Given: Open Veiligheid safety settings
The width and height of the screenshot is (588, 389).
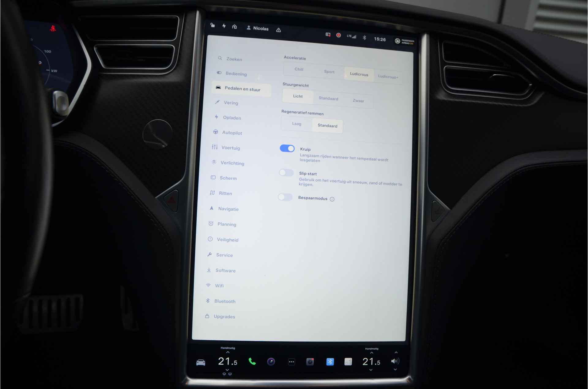Looking at the screenshot, I should click(x=228, y=239).
